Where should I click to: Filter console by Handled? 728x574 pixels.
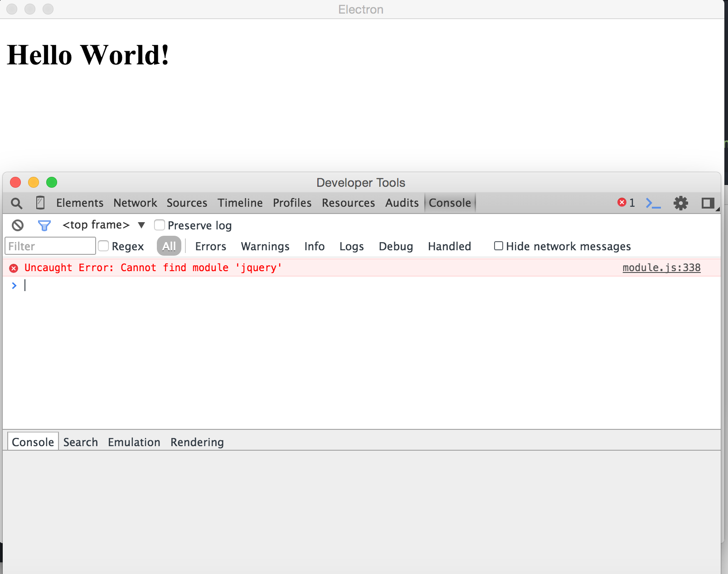[450, 246]
